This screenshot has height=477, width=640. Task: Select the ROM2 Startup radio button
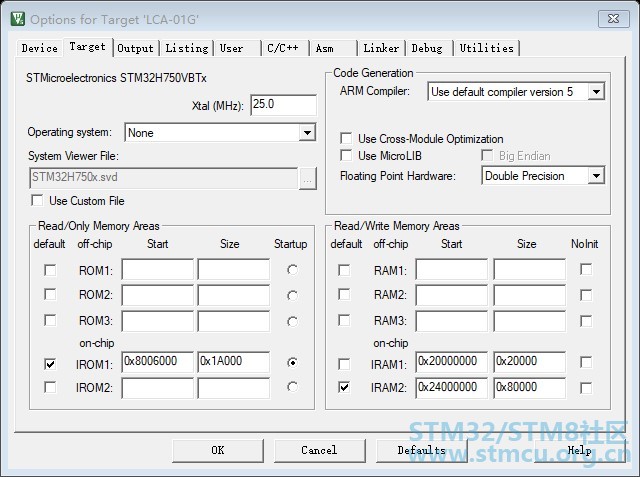coord(292,295)
